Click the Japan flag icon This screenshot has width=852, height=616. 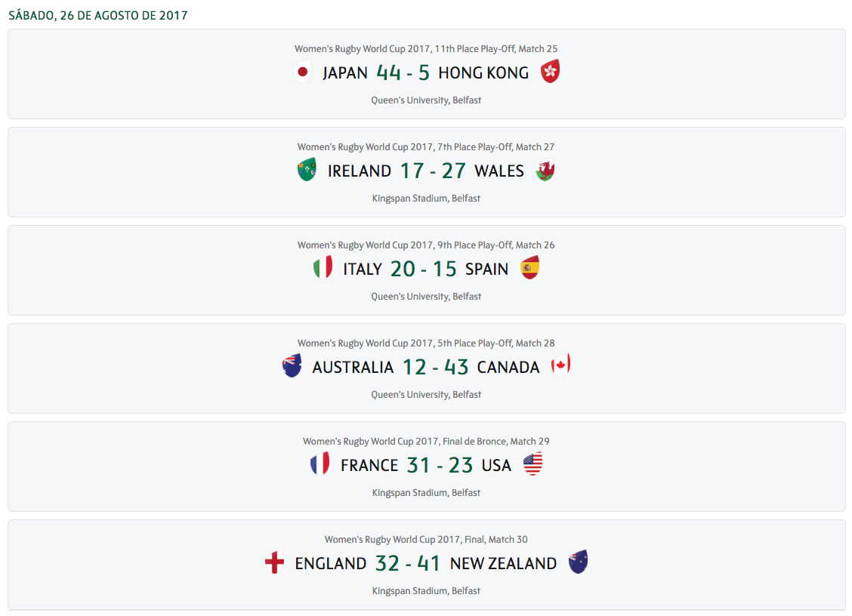[303, 72]
